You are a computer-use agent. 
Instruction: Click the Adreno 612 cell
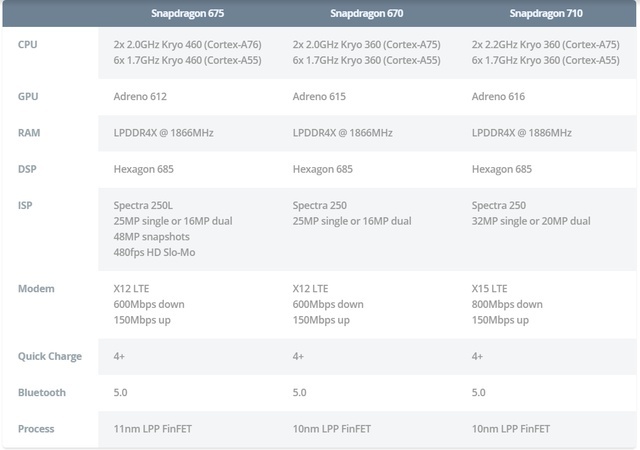coord(140,97)
